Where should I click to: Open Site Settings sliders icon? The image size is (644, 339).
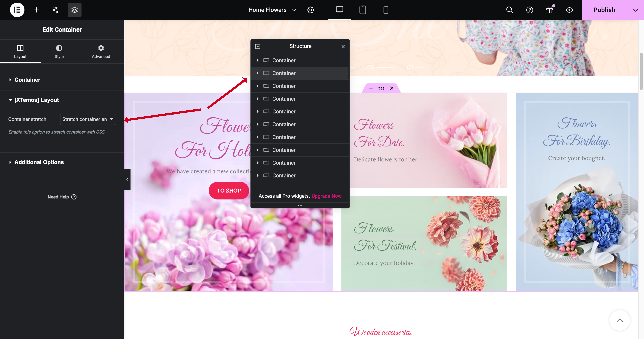click(55, 10)
